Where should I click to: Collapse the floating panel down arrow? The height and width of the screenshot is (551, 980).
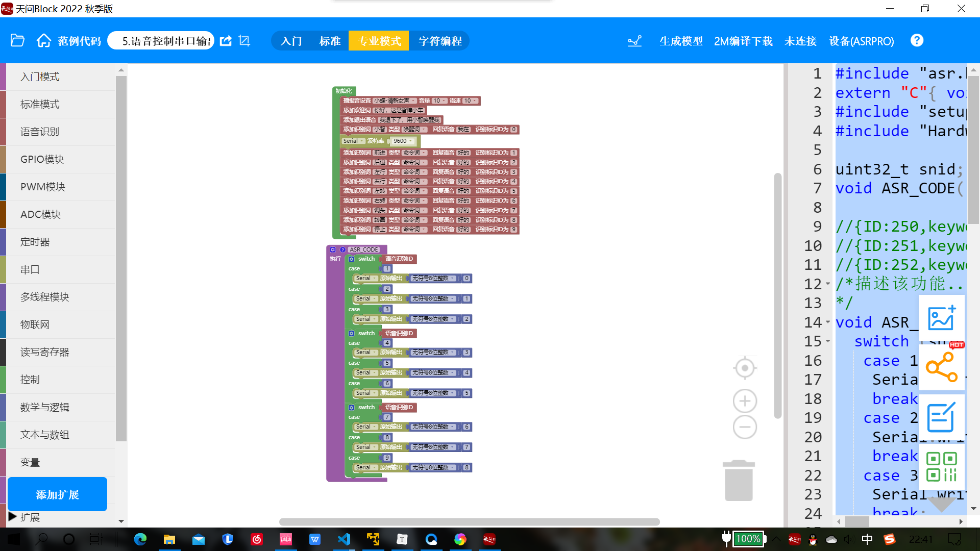[942, 504]
